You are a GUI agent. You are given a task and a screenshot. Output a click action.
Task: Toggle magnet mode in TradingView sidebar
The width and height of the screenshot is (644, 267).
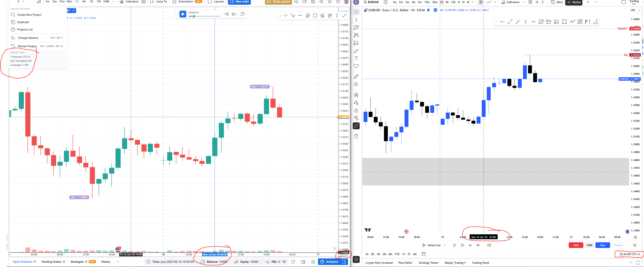point(356,95)
